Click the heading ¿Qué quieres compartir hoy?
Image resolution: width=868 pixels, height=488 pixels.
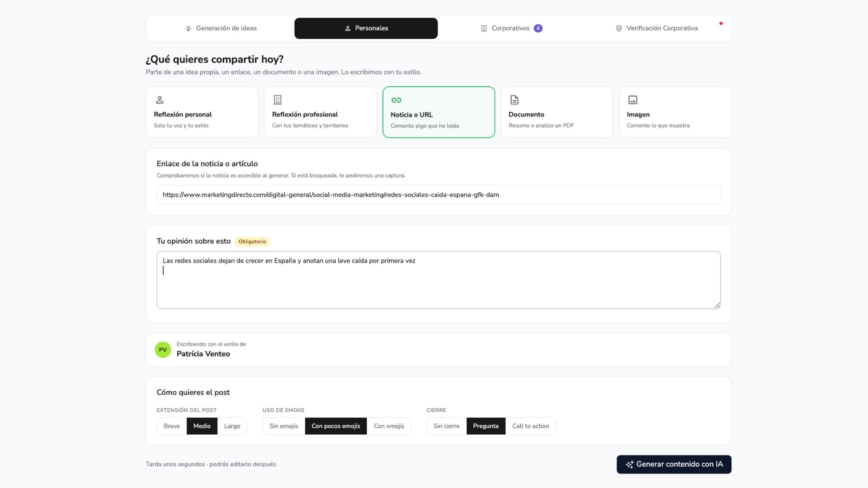coord(215,60)
